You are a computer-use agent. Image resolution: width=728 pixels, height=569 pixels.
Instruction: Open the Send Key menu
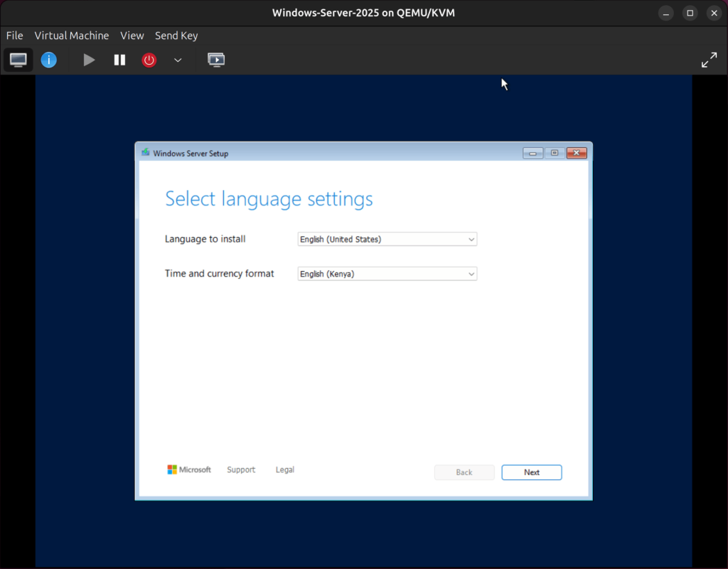click(x=176, y=35)
